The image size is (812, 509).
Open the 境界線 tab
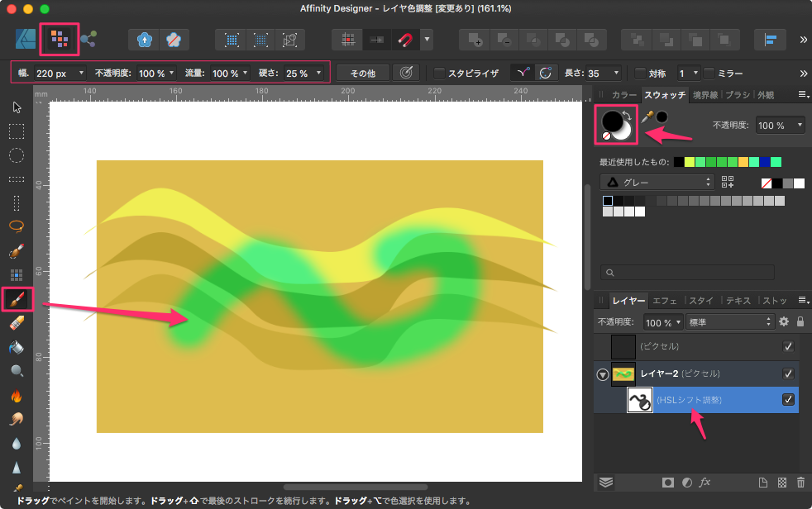pos(705,95)
